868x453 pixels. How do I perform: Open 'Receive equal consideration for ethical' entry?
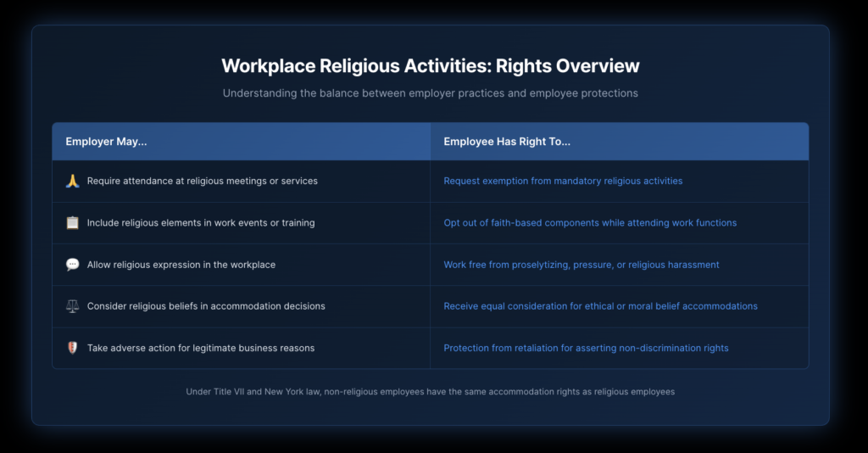601,306
